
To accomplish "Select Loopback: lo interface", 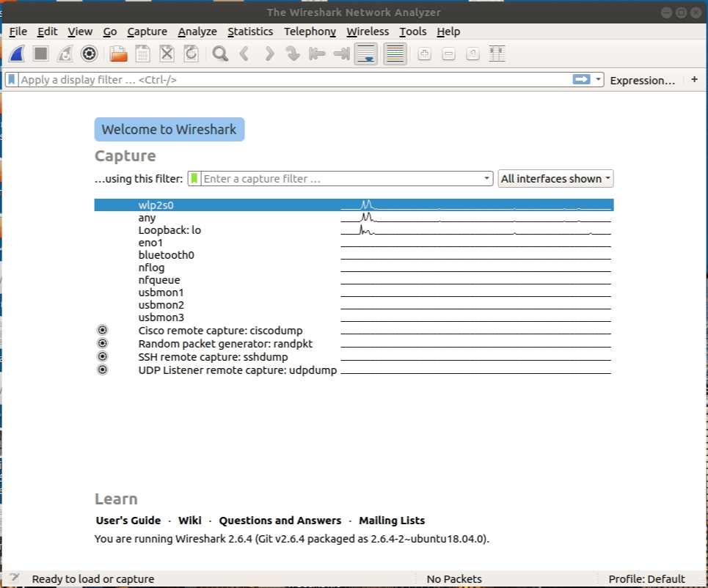I will [x=354, y=230].
